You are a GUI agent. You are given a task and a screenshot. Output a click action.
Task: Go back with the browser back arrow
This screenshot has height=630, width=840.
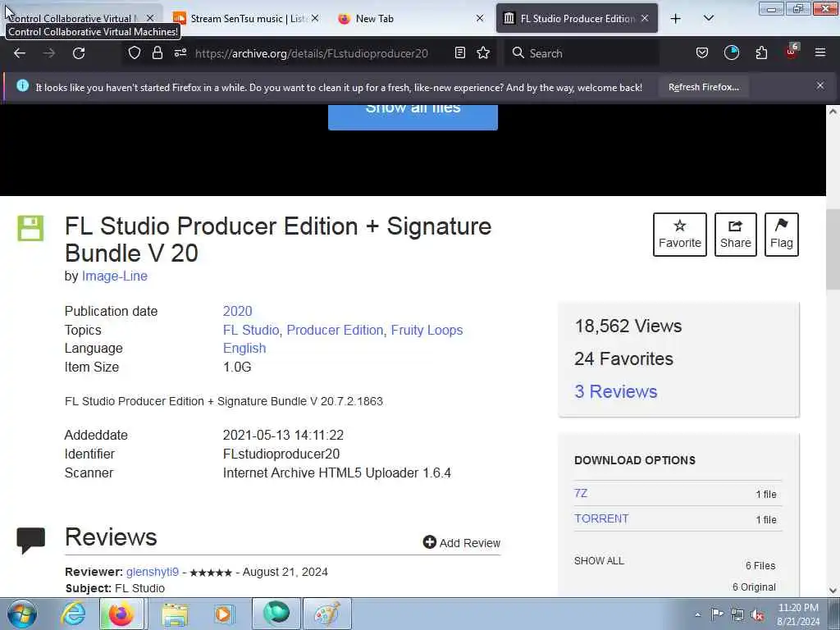20,53
